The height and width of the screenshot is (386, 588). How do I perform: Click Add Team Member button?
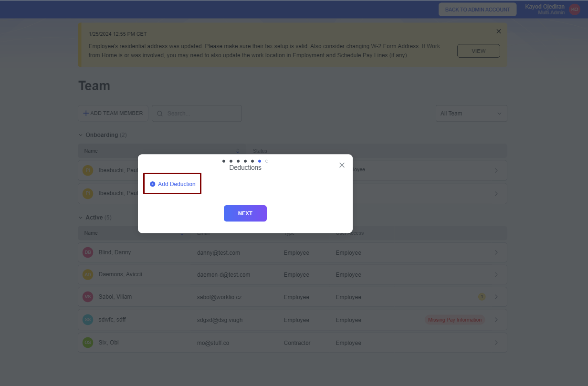tap(113, 114)
